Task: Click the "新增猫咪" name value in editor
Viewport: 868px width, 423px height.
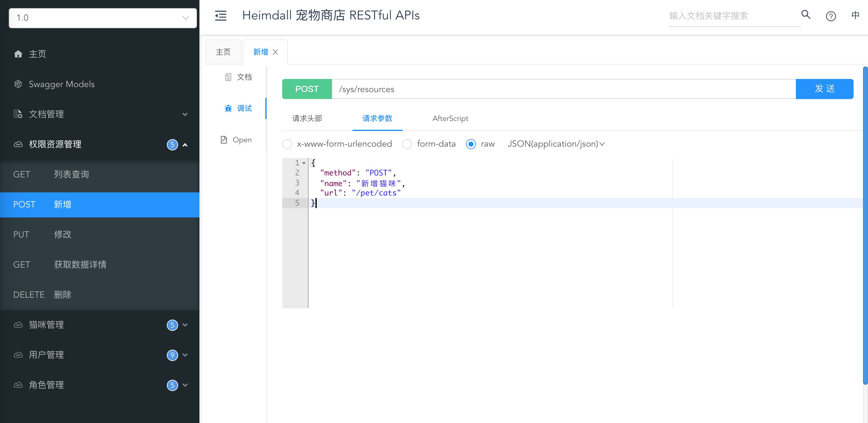Action: (x=378, y=183)
